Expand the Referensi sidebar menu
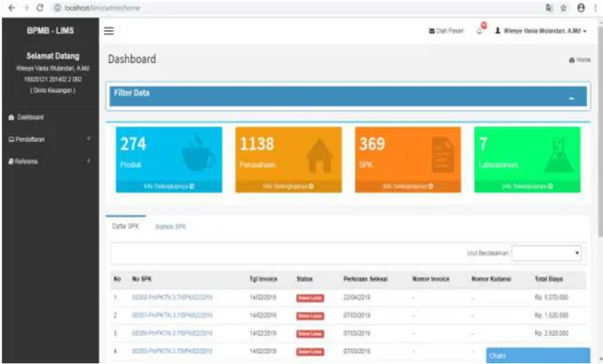The image size is (603, 364). point(50,161)
